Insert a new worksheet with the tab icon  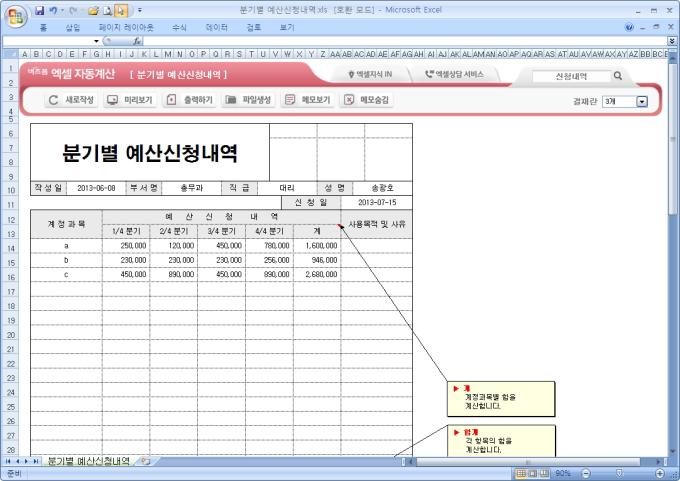tap(146, 461)
